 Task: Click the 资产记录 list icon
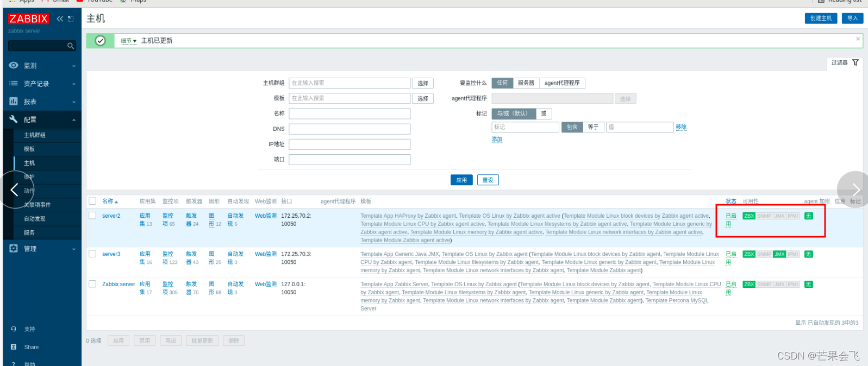tap(14, 83)
